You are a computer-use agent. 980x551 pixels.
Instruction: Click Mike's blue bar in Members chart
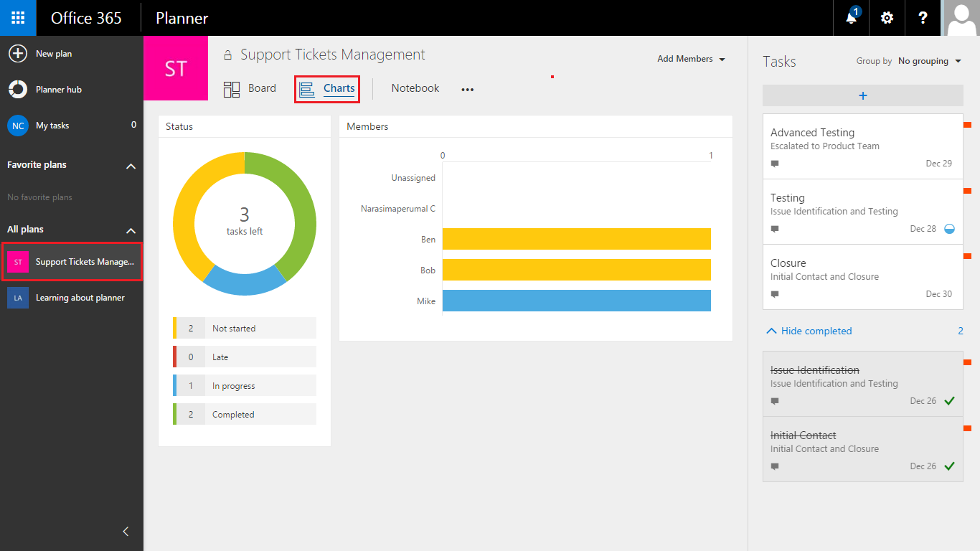tap(577, 301)
